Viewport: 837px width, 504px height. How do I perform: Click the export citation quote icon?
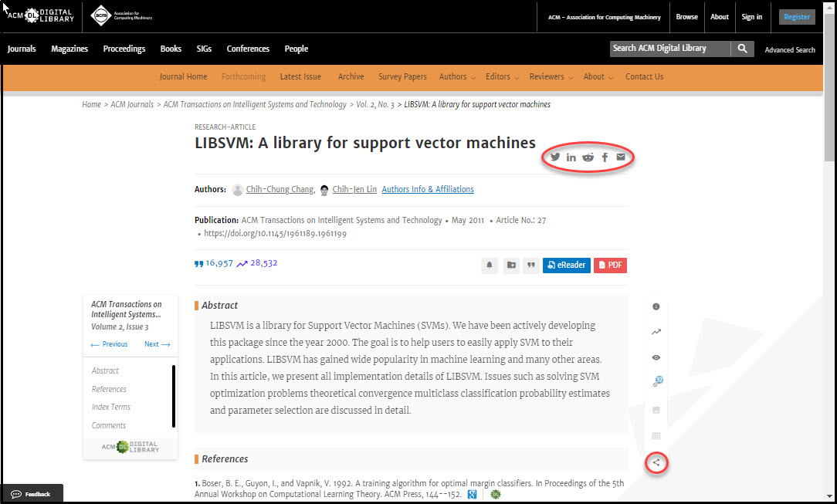pos(531,265)
